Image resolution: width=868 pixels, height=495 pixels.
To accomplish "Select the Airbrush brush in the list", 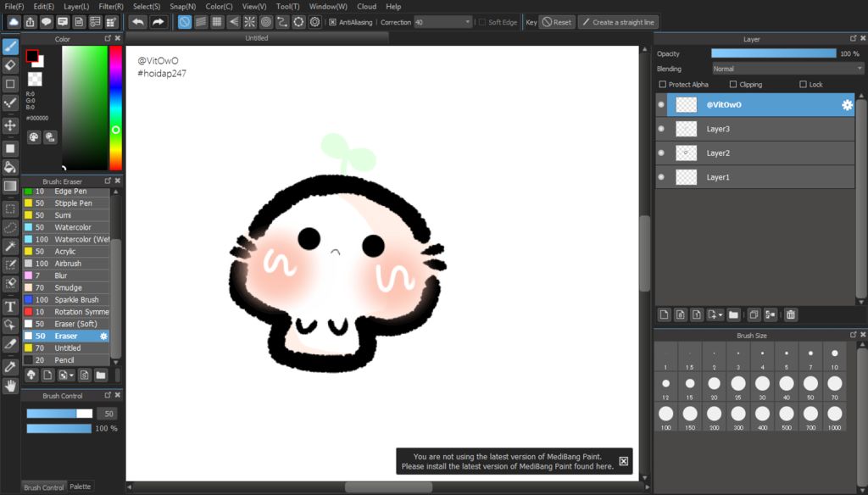I will point(66,264).
